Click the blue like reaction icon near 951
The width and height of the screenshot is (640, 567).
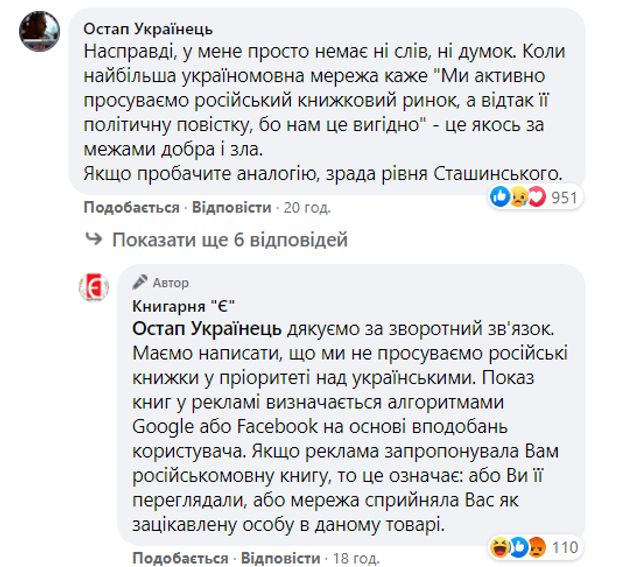(499, 197)
